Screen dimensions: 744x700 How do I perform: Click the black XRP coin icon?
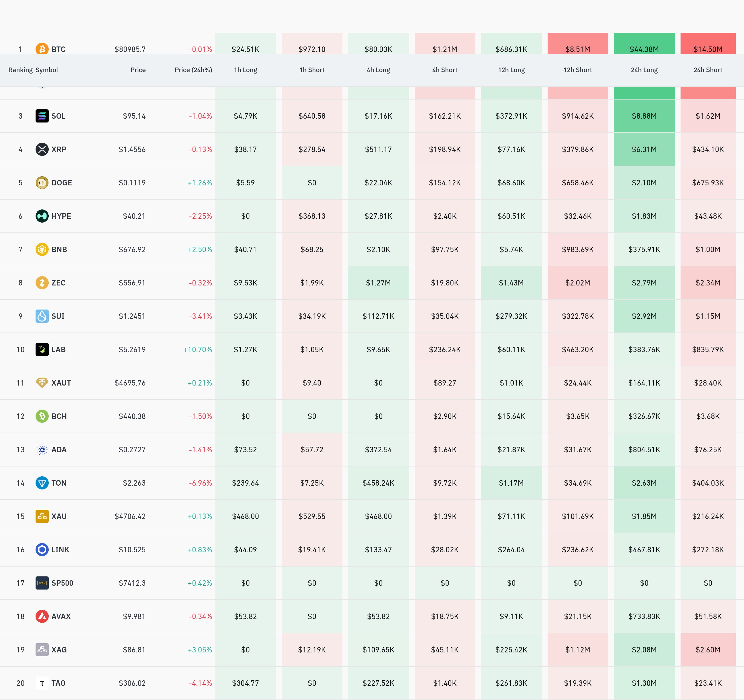pyautogui.click(x=42, y=149)
